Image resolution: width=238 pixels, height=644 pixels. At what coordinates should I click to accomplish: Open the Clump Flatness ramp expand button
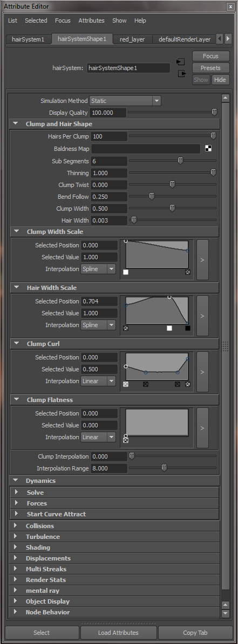pos(202,428)
